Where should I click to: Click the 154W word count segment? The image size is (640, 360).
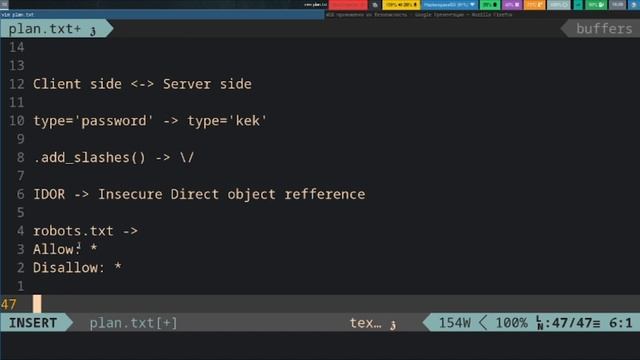coord(454,323)
